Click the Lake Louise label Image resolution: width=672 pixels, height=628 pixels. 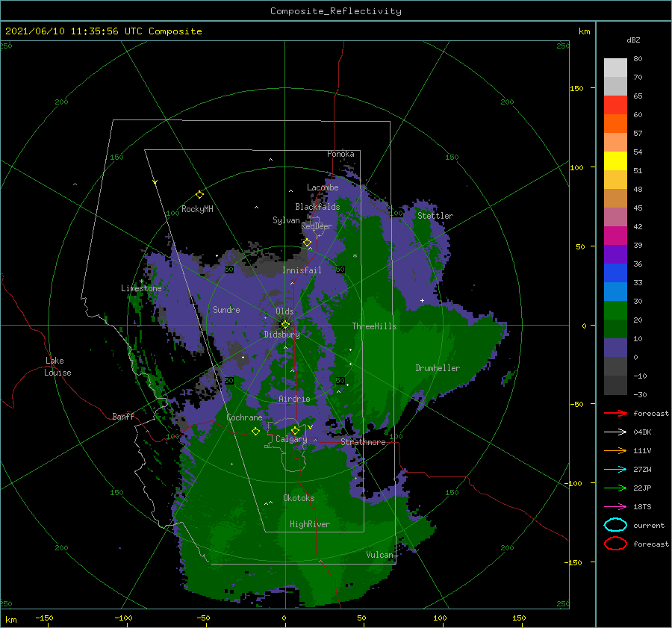pyautogui.click(x=57, y=367)
